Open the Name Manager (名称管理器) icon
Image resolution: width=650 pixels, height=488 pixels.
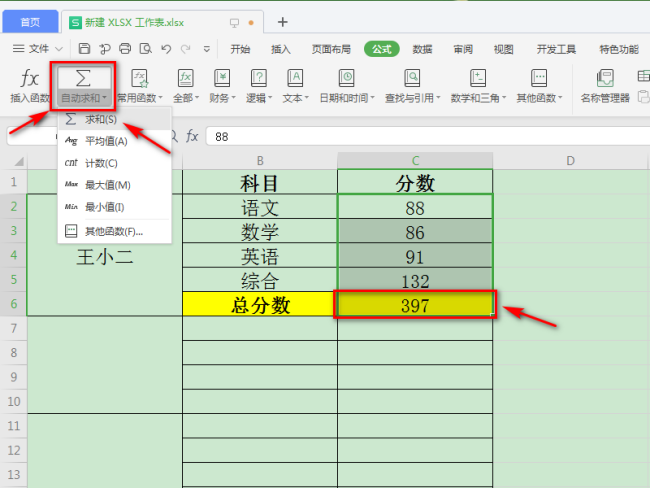click(605, 78)
